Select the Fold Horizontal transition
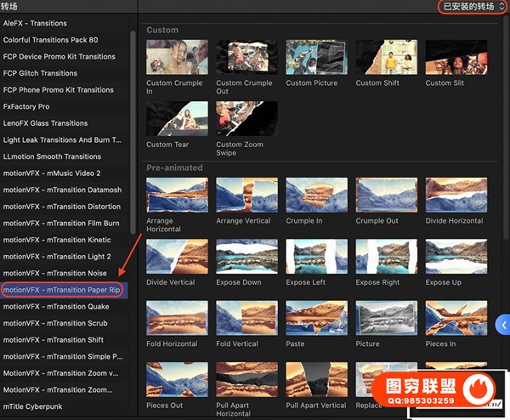The image size is (510, 420). coord(177,318)
